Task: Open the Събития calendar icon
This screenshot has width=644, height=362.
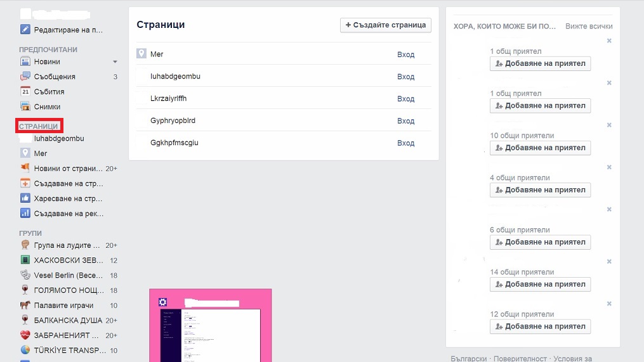Action: [25, 92]
